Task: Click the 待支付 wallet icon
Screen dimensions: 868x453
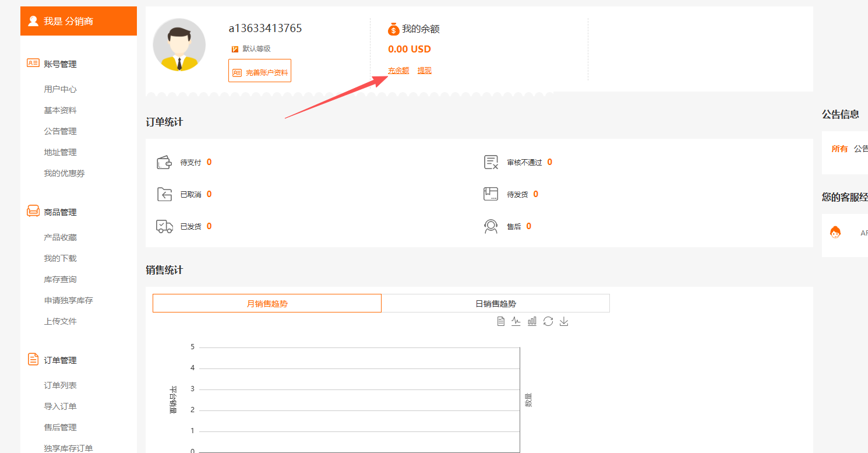Action: click(165, 162)
